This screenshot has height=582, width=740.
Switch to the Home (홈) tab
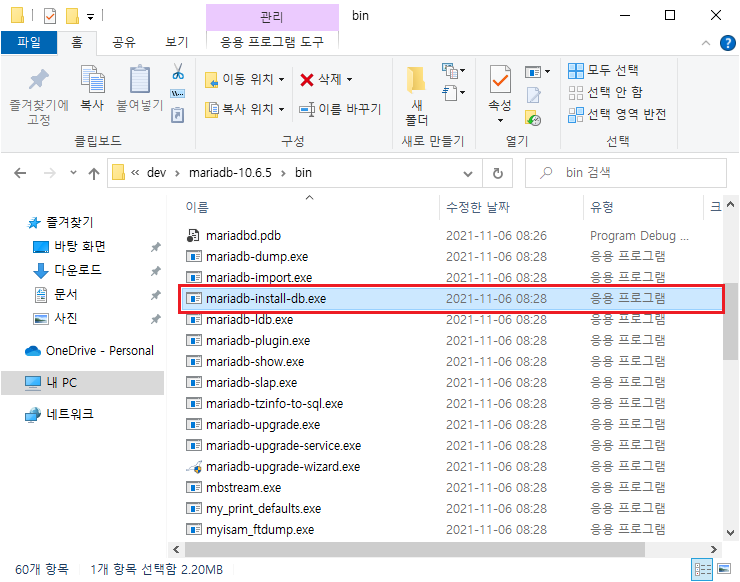click(x=76, y=42)
